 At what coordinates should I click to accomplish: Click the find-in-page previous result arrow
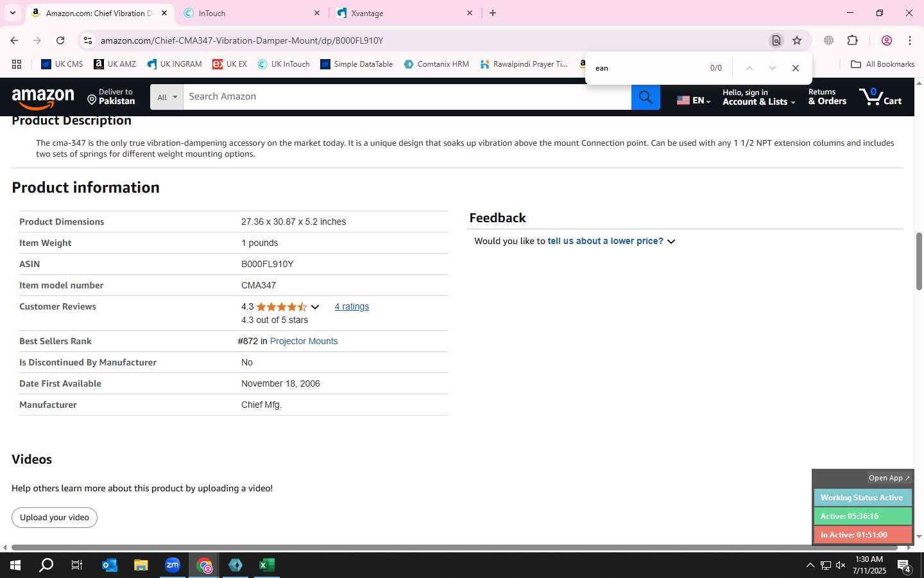[x=749, y=68]
